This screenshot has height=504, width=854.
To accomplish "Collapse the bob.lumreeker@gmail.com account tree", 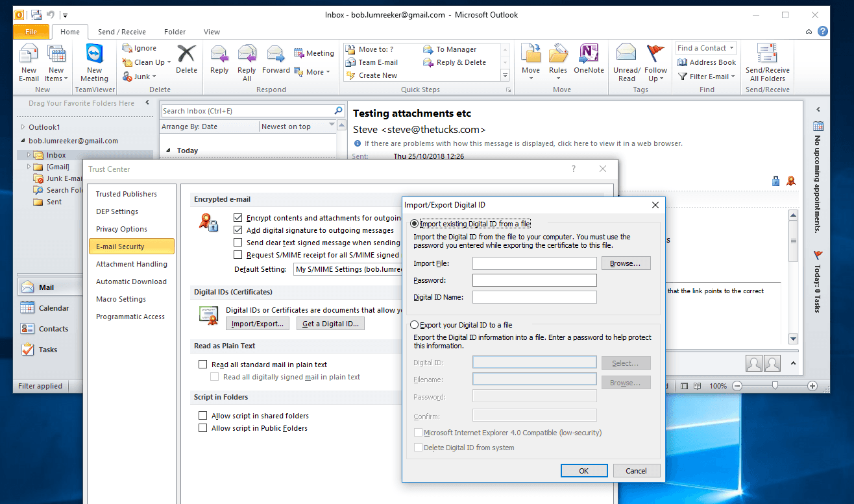I will (23, 141).
